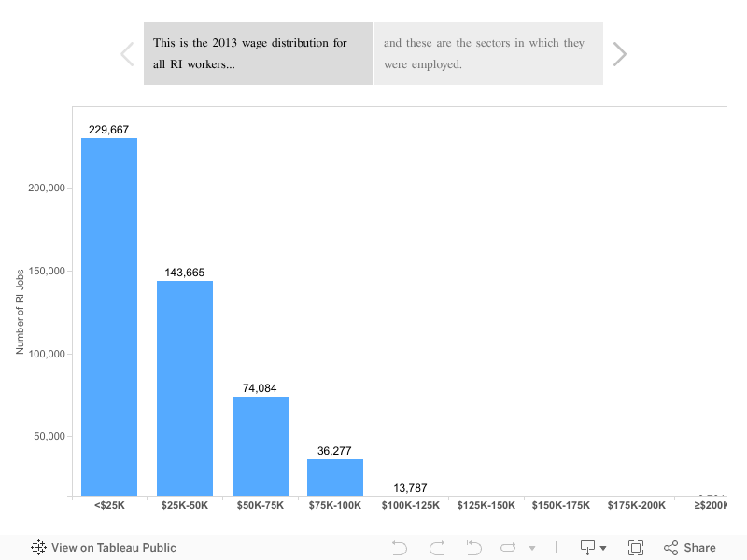The height and width of the screenshot is (560, 747).
Task: Open the Download icon menu
Action: pyautogui.click(x=593, y=548)
